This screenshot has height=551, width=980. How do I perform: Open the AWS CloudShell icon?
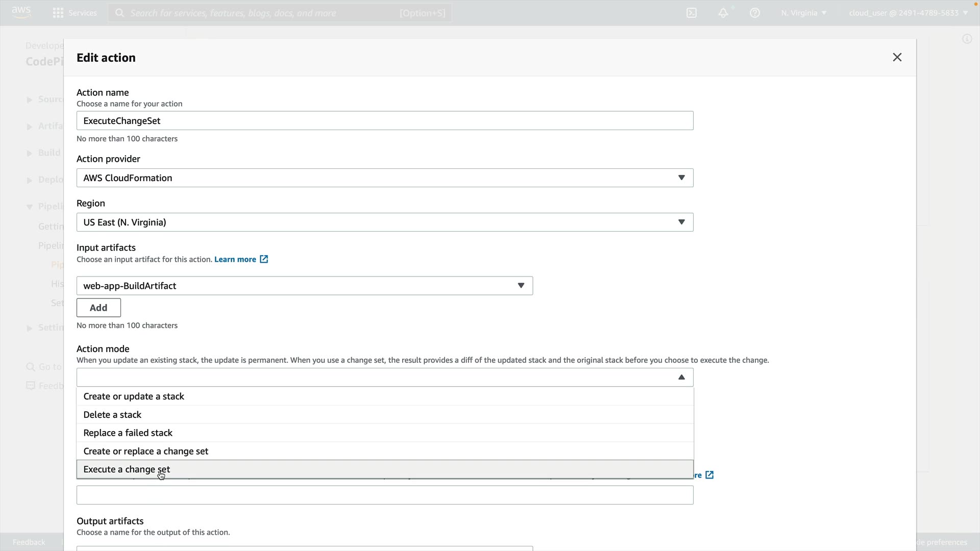click(692, 13)
